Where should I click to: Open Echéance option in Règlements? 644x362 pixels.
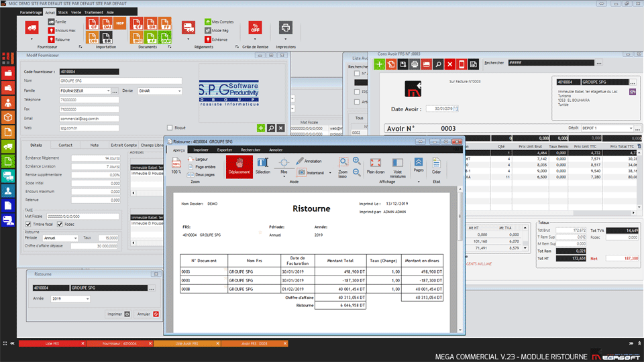[x=216, y=40]
